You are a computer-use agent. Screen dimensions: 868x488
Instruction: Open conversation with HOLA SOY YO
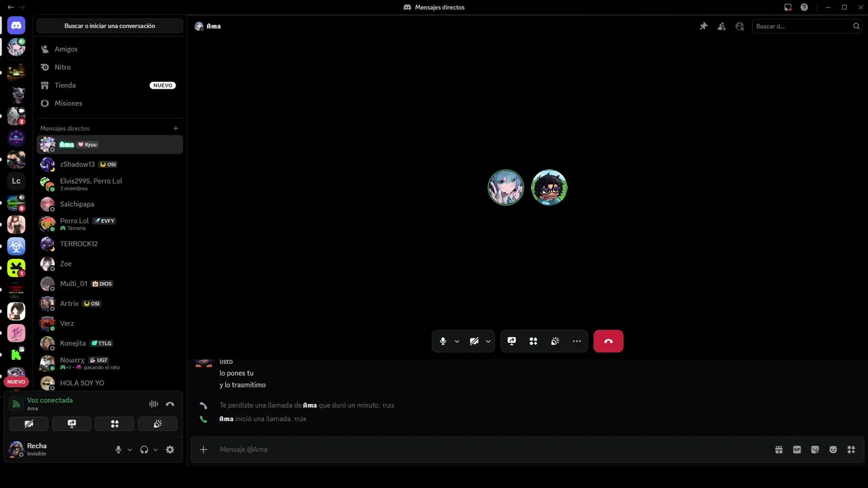click(110, 383)
